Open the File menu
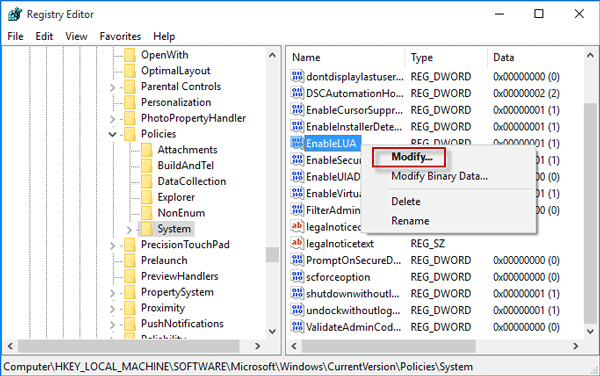Viewport: 600px width, 376px height. (x=15, y=36)
